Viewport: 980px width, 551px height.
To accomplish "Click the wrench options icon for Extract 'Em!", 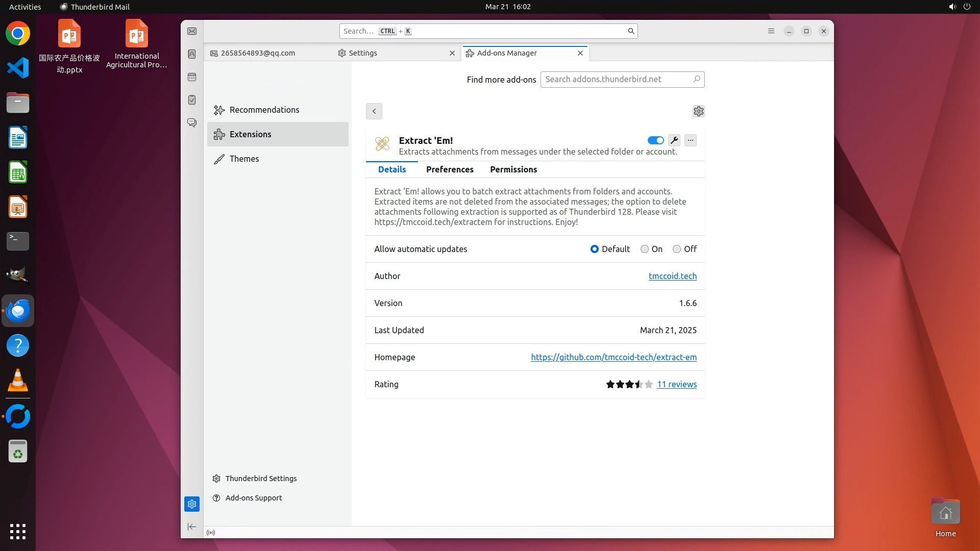I will [674, 140].
